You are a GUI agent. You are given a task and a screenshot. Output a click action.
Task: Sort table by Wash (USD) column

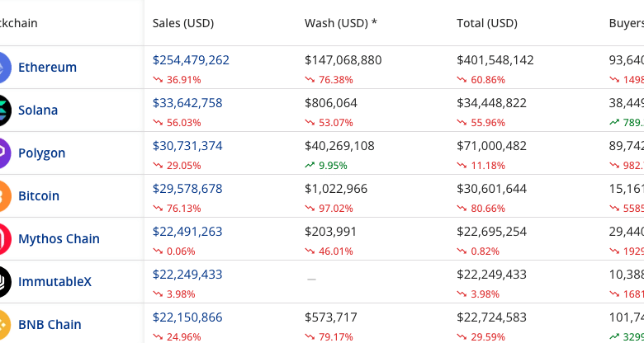pos(340,23)
